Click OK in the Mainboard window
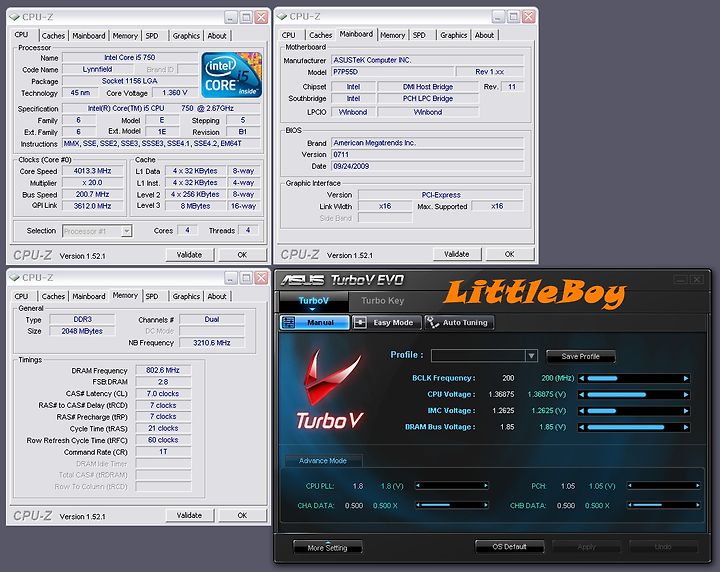Viewport: 720px width, 572px height. pyautogui.click(x=510, y=254)
